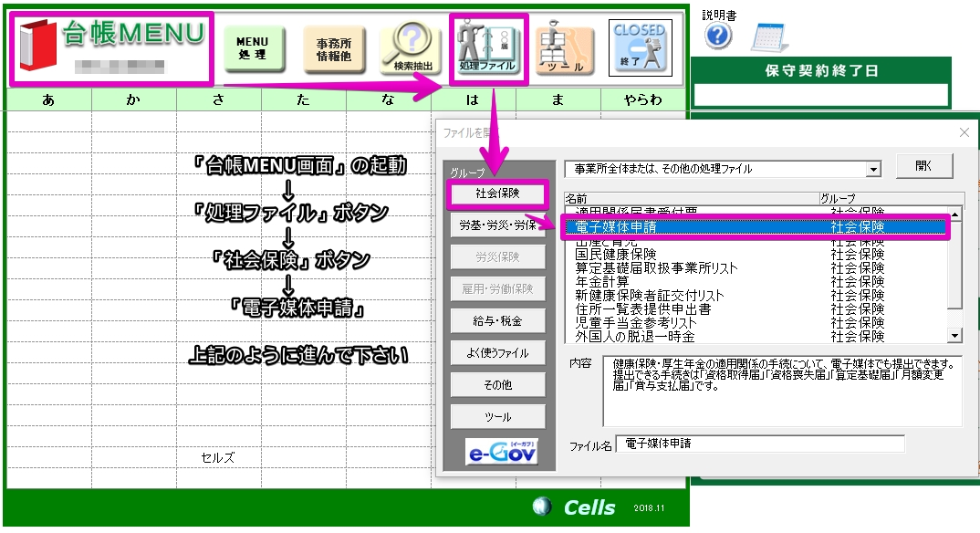Click the 開く button
The height and width of the screenshot is (533, 980).
[924, 166]
